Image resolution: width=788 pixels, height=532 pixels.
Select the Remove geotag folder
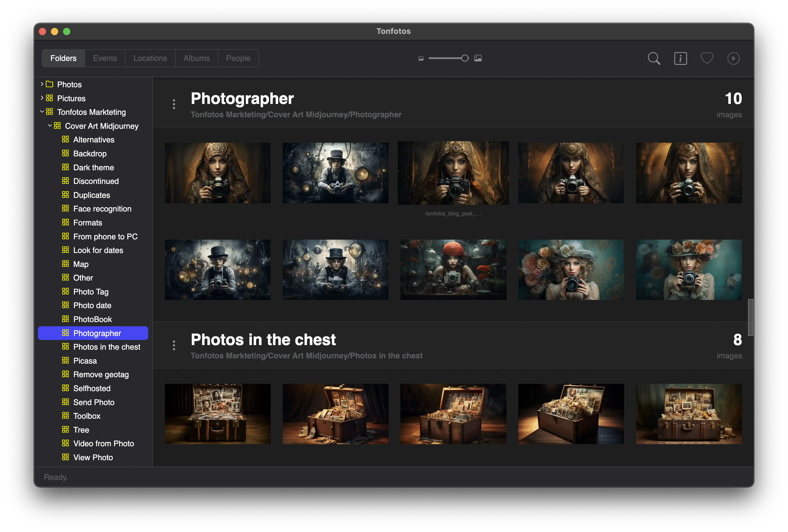pos(93,374)
